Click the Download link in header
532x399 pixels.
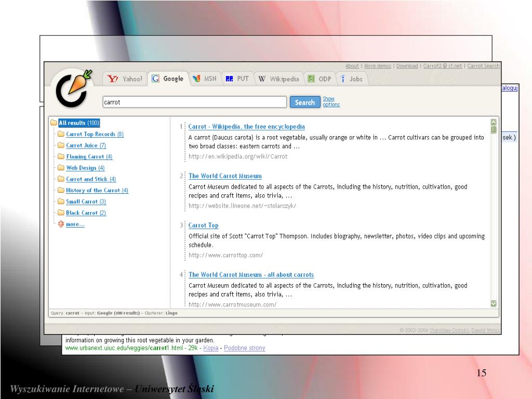[x=407, y=66]
